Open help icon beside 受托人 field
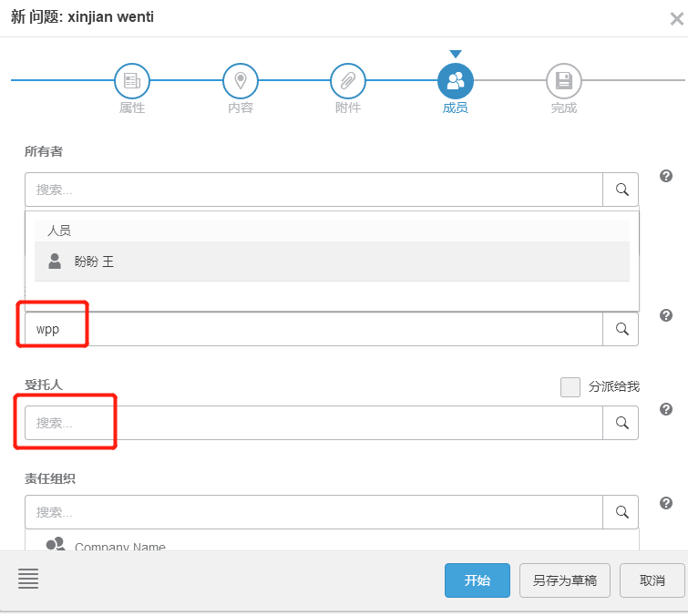This screenshot has width=688, height=616. (666, 409)
